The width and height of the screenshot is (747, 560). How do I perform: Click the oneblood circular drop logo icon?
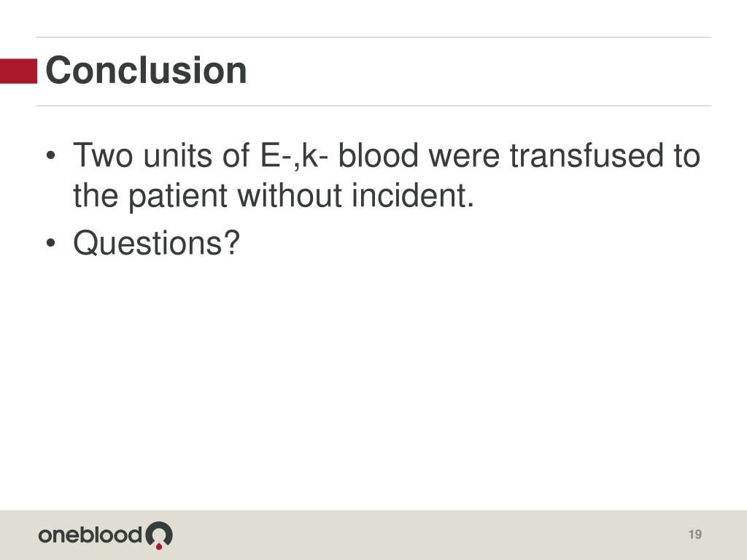tap(158, 535)
